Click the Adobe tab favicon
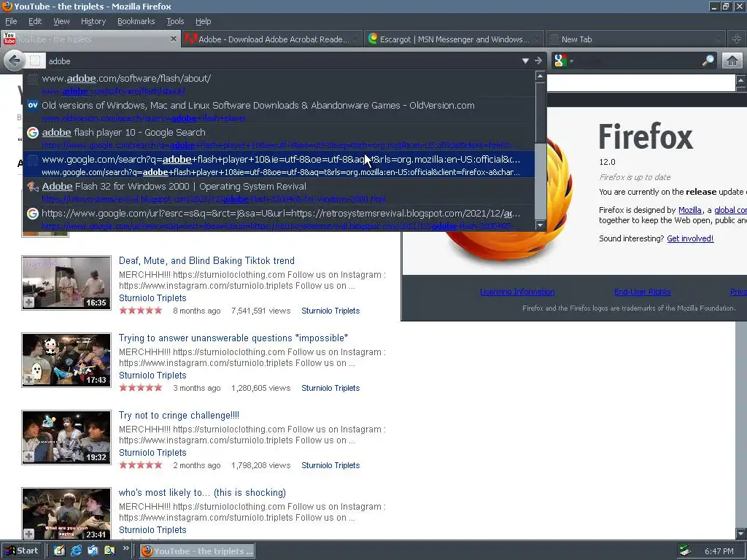This screenshot has width=747, height=560. 190,39
